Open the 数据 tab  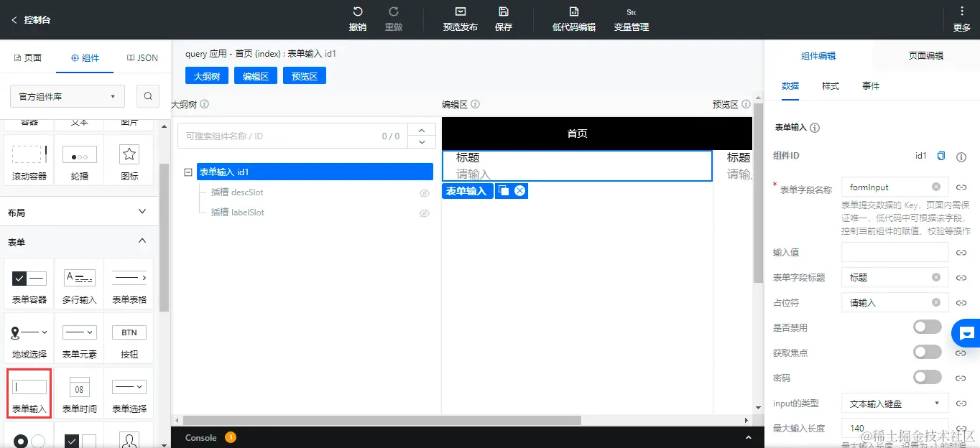pyautogui.click(x=790, y=85)
